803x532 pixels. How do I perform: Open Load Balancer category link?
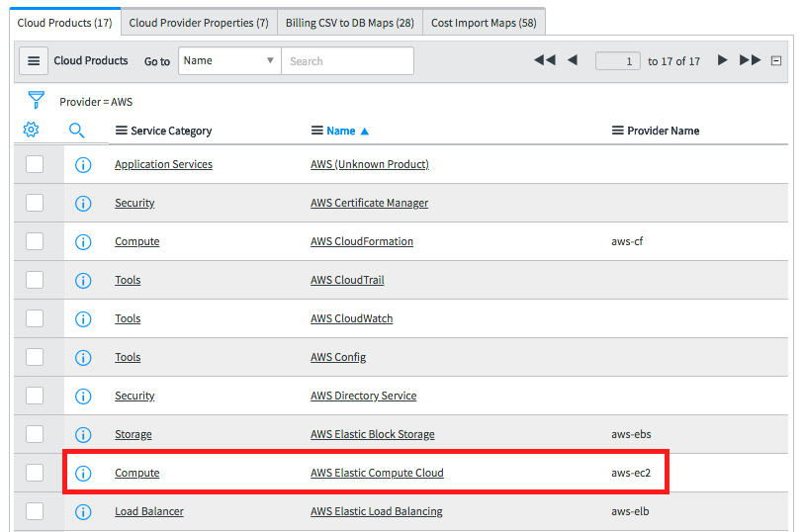(x=149, y=511)
